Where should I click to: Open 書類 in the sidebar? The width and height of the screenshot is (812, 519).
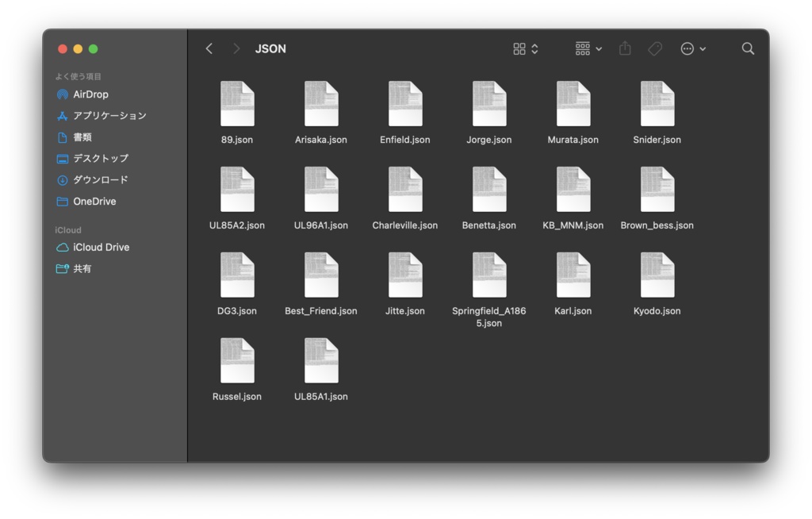click(x=74, y=137)
